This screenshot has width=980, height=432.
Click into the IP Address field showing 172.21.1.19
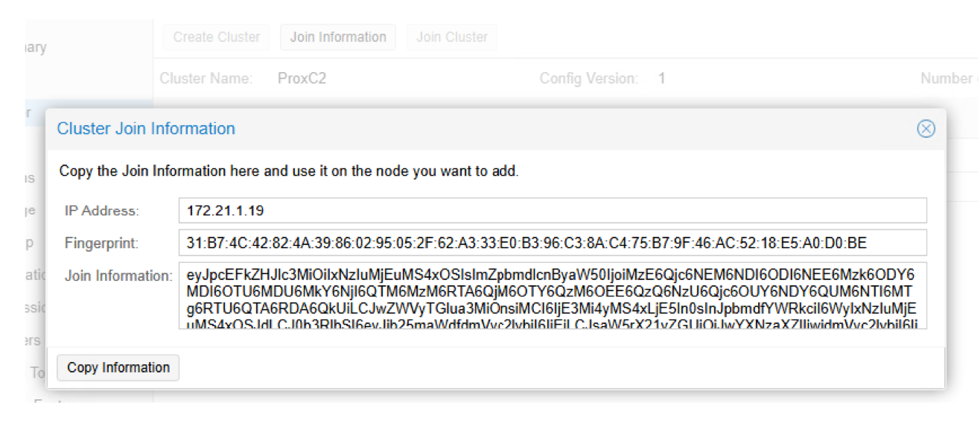click(x=553, y=211)
